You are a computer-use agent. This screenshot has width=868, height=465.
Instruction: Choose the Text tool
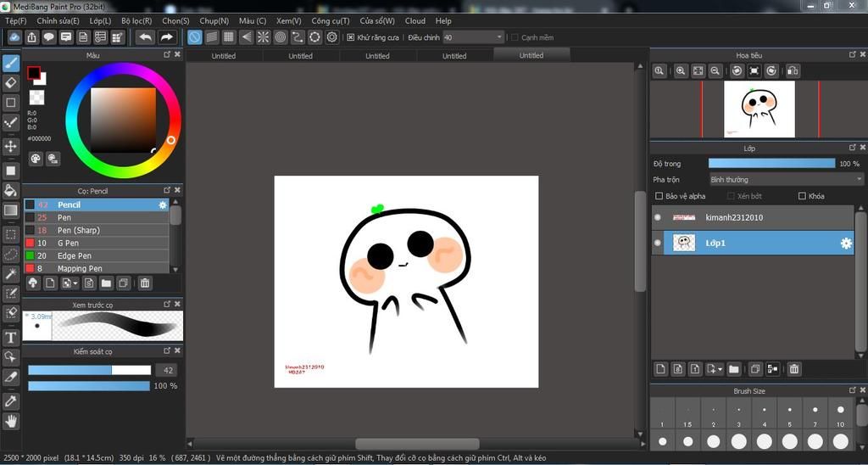coord(11,338)
